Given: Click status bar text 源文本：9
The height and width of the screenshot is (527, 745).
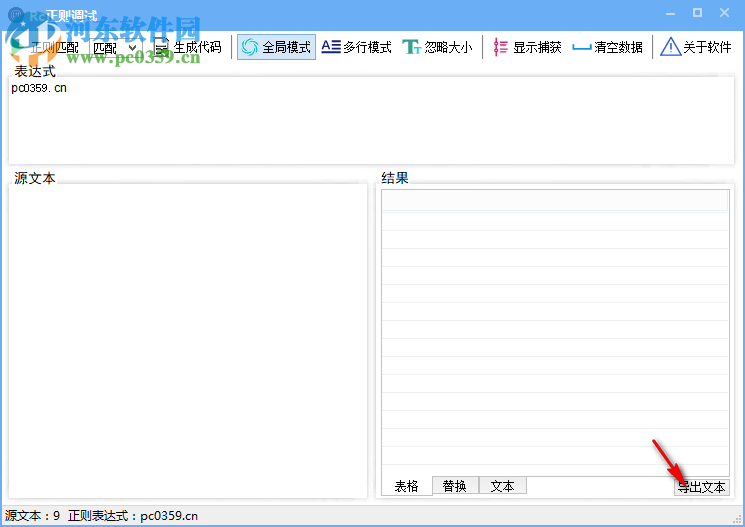Looking at the screenshot, I should (x=32, y=516).
